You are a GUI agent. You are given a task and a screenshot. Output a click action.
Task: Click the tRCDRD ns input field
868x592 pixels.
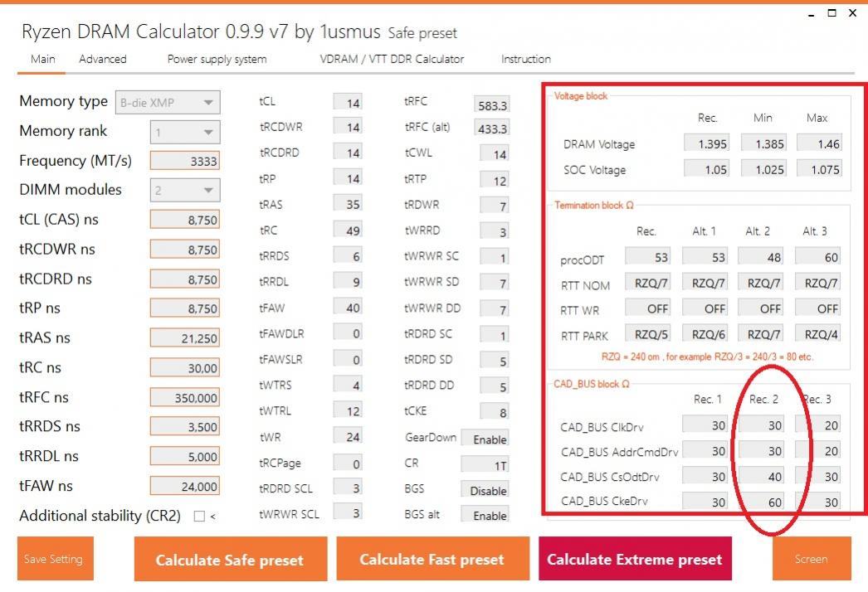click(x=185, y=279)
